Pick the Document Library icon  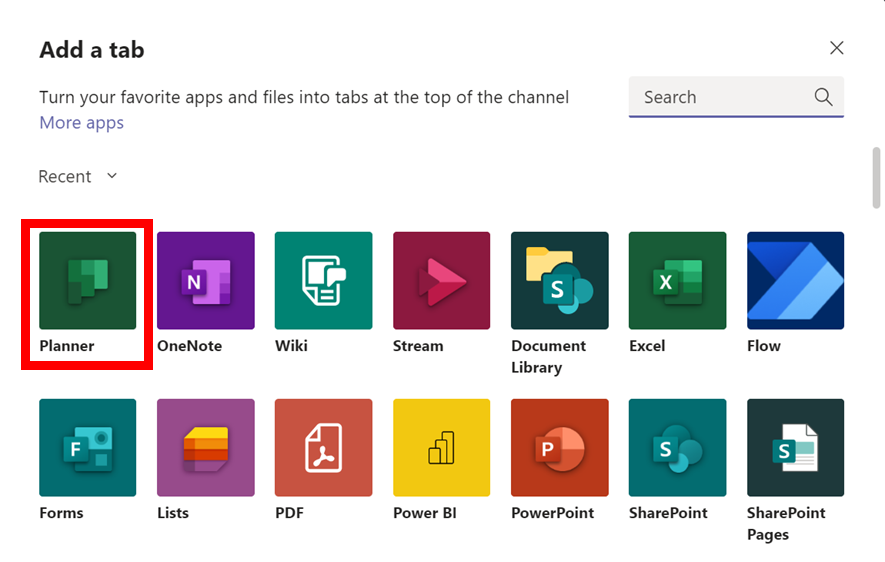560,280
